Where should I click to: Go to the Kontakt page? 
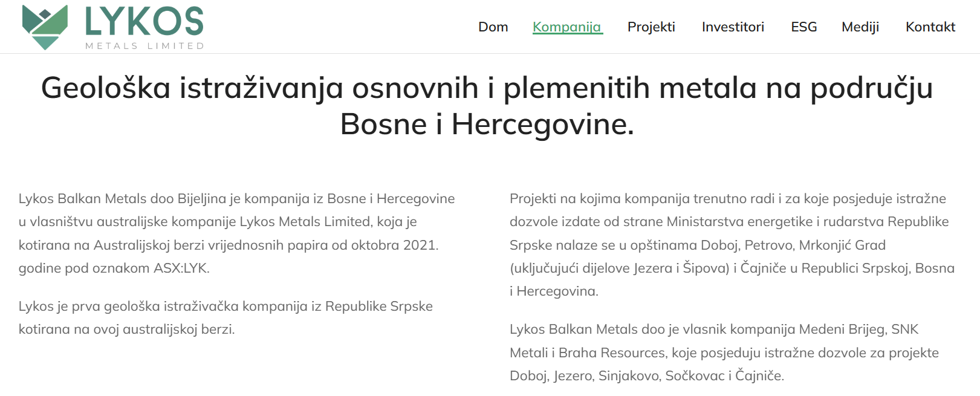click(930, 27)
